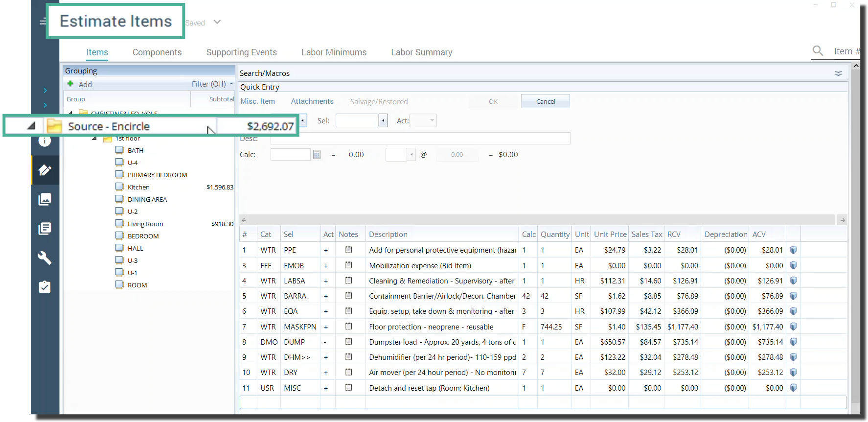Open notes icon for PPE row
This screenshot has width=868, height=422.
click(348, 250)
